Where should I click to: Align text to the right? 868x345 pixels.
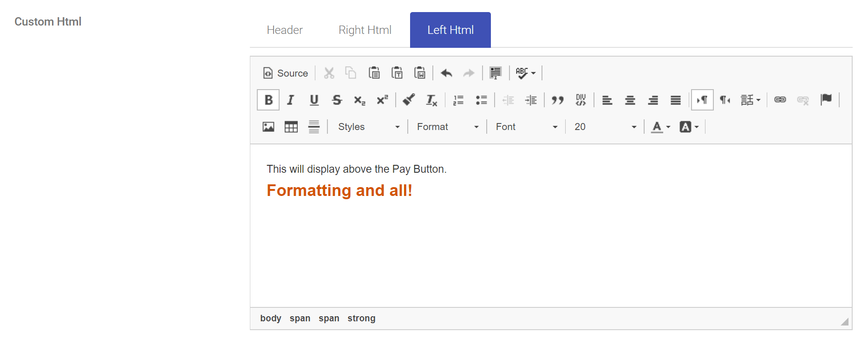pyautogui.click(x=653, y=100)
